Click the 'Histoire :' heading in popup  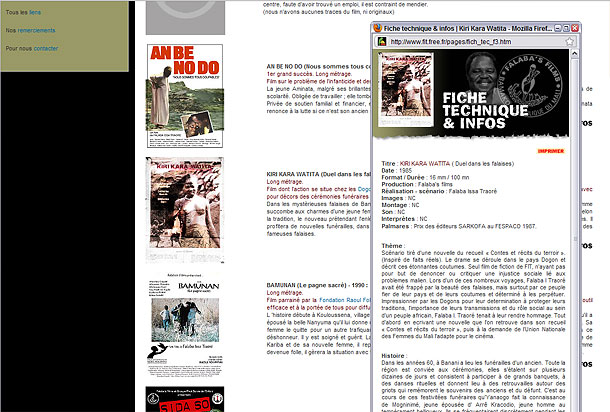tap(394, 356)
